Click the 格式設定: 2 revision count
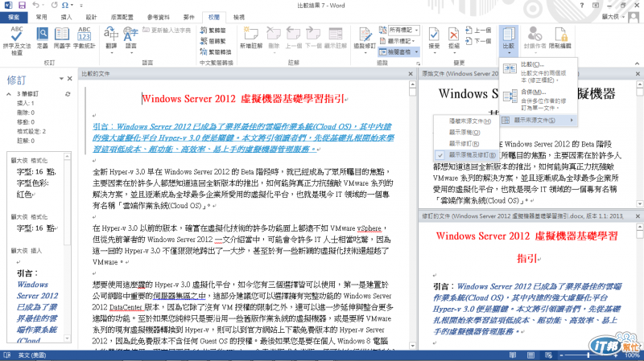 (x=31, y=131)
